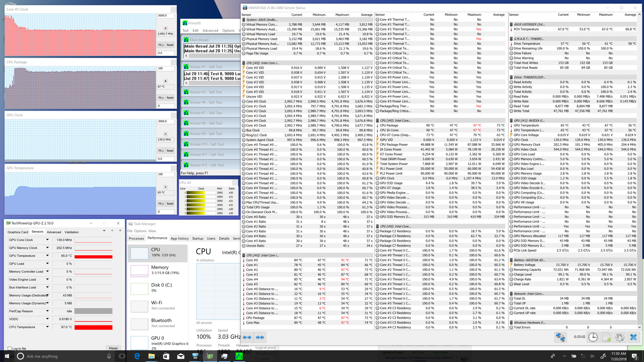Viewport: 644px width, 362px height.
Task: Switch to Validation tab in GPU-Z
Action: 71,232
